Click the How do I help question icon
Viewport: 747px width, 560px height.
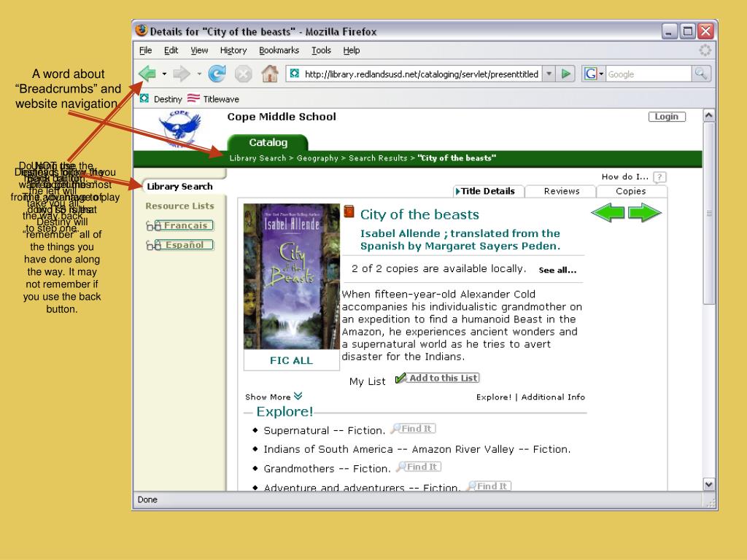tap(659, 177)
